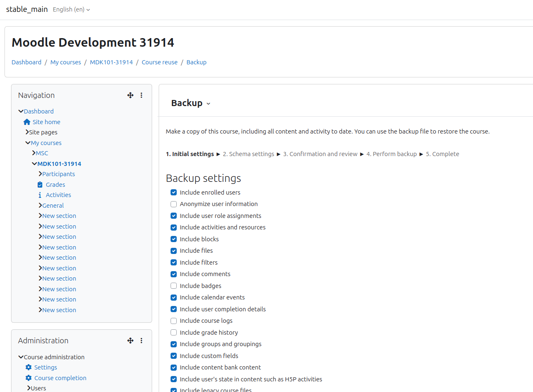533x392 pixels.
Task: Click the move icon in Administration block
Action: (x=130, y=340)
